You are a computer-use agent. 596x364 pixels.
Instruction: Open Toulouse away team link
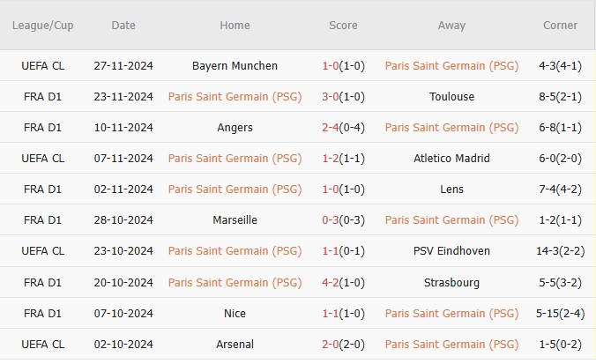pyautogui.click(x=451, y=97)
